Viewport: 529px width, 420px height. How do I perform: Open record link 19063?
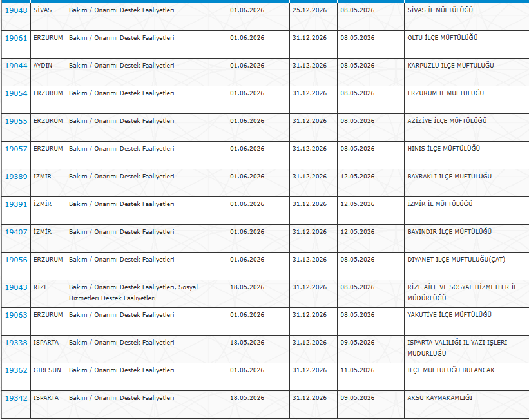[16, 315]
